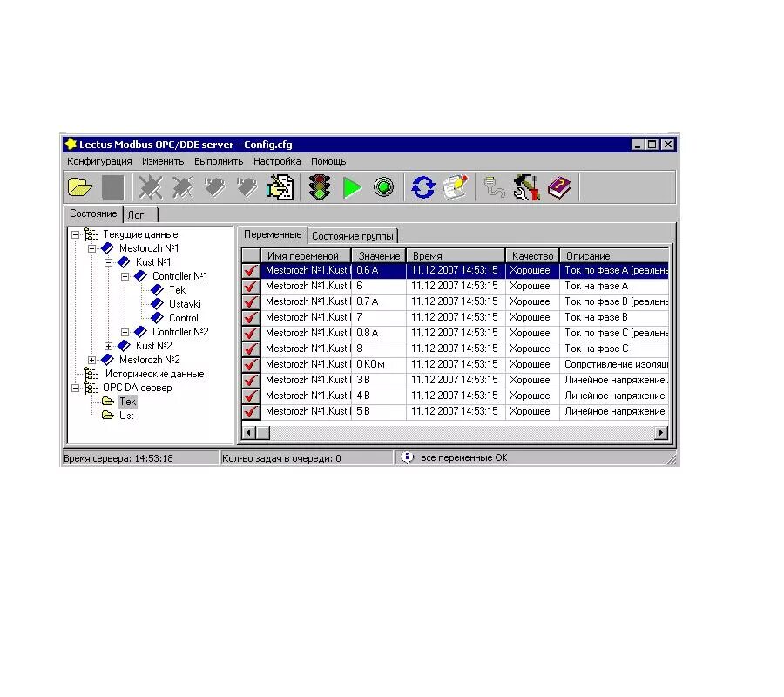Start polling with the green play icon
Image resolution: width=784 pixels, height=697 pixels.
point(352,188)
